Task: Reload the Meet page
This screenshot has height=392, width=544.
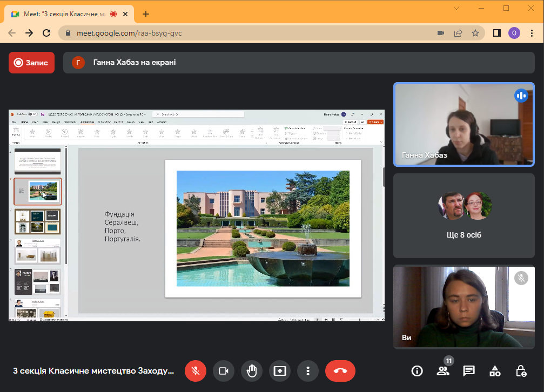Action: click(x=46, y=33)
